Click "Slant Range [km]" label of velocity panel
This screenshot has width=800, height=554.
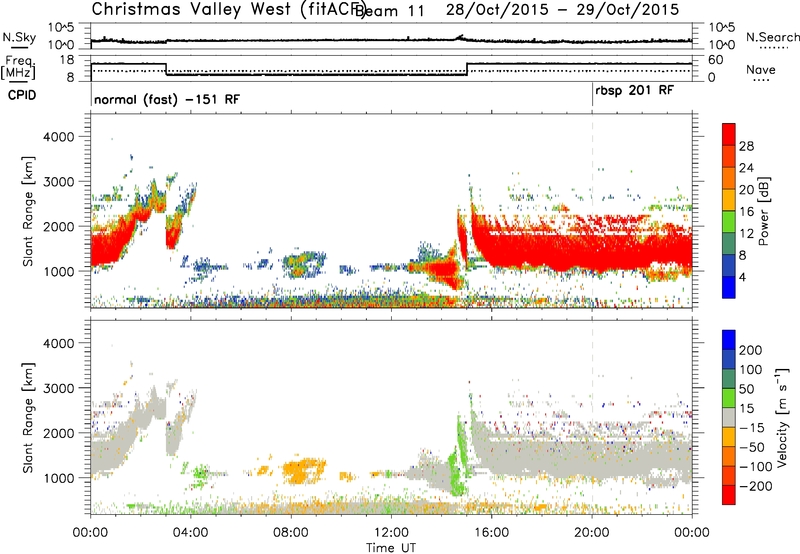[x=28, y=417]
